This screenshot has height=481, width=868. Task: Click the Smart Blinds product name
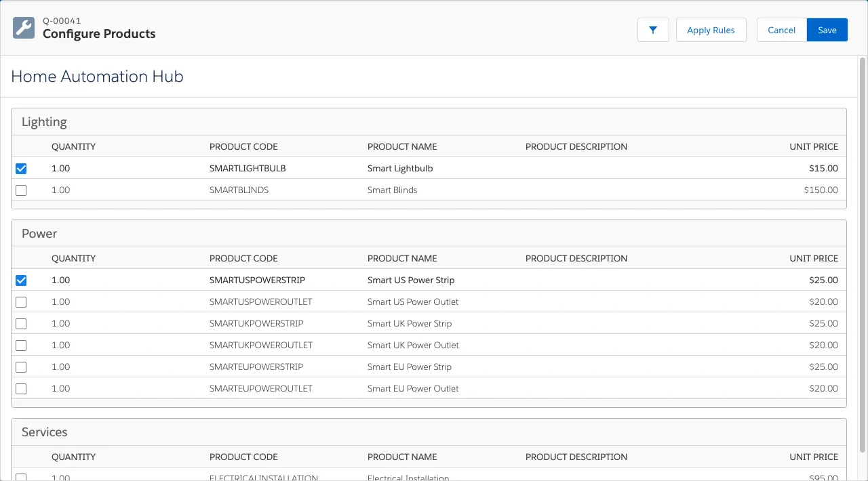click(392, 190)
